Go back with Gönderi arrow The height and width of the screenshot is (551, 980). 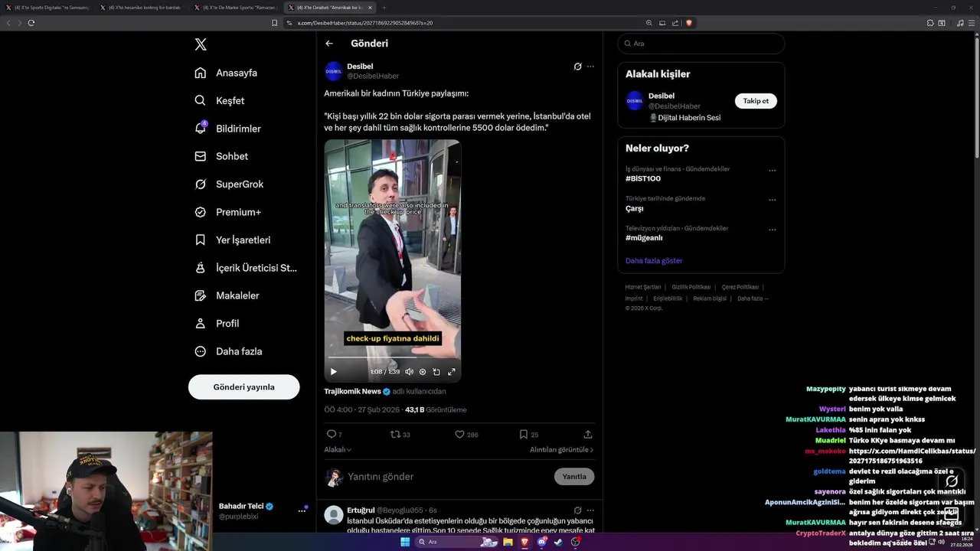point(329,44)
